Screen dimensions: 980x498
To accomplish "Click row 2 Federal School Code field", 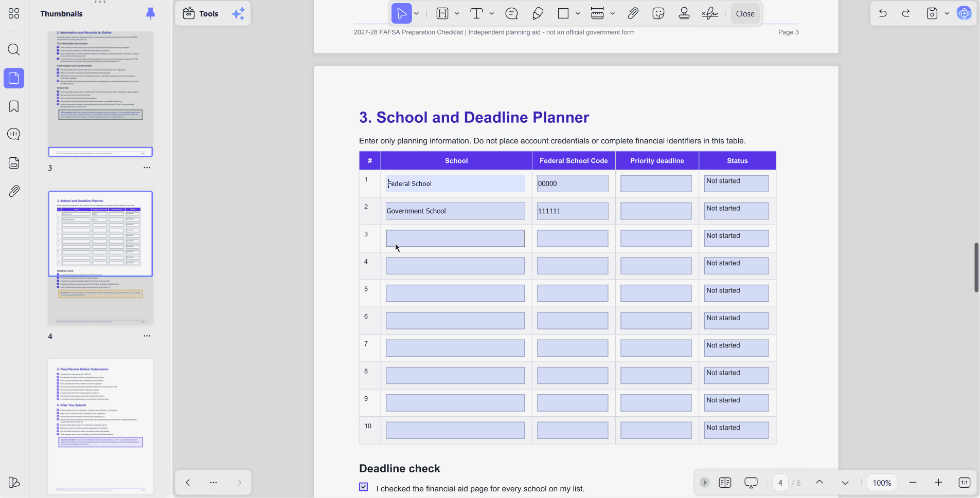I will pos(573,211).
